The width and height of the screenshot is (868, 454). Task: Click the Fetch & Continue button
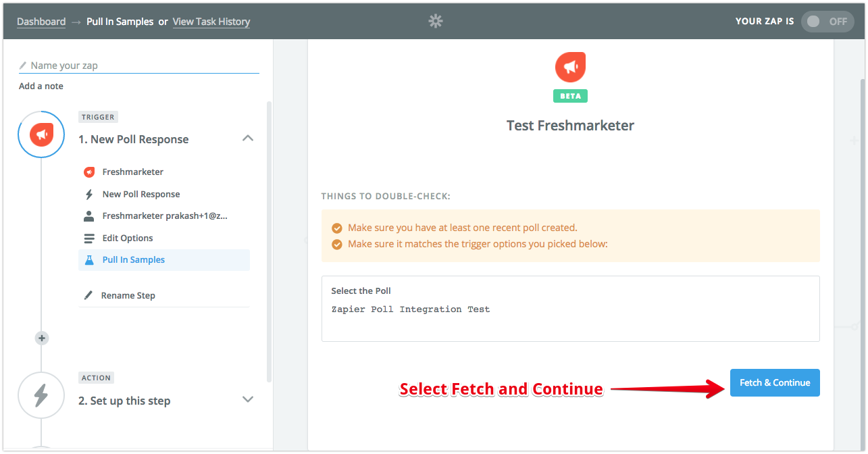click(x=775, y=382)
